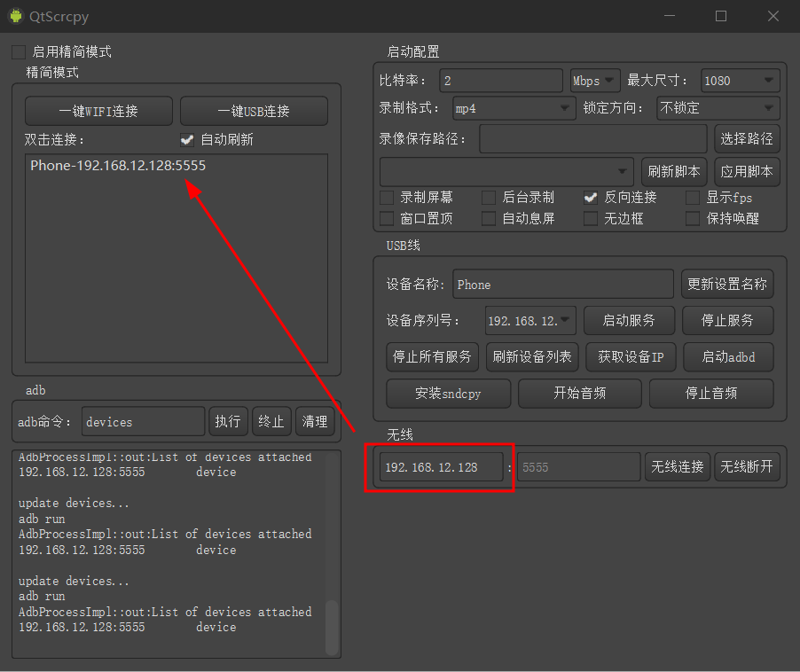Click the adb log scrollbar

pos(332,627)
